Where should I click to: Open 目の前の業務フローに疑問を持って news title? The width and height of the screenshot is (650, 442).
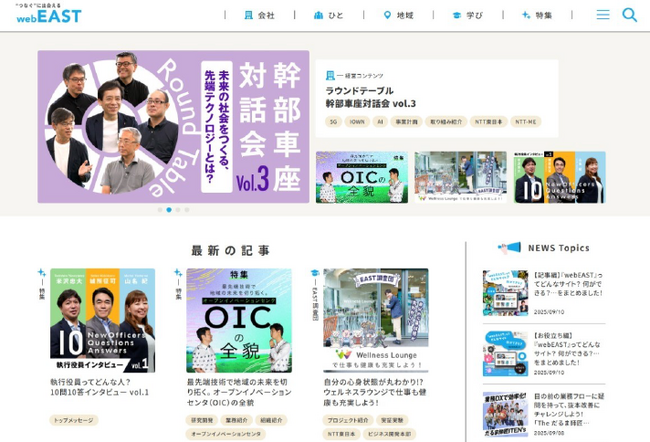(569, 409)
